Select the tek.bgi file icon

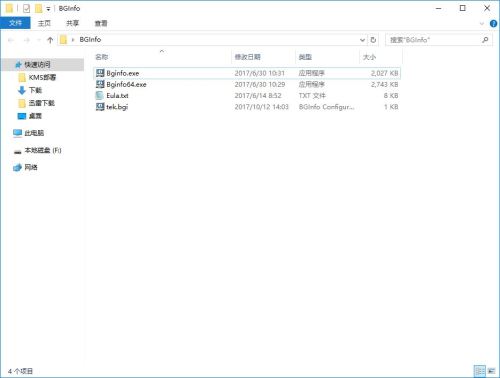click(x=100, y=107)
